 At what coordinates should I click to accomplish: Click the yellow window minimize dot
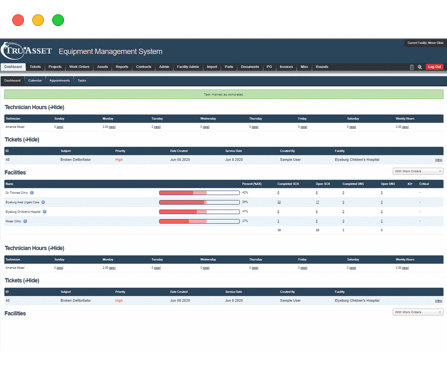point(38,20)
